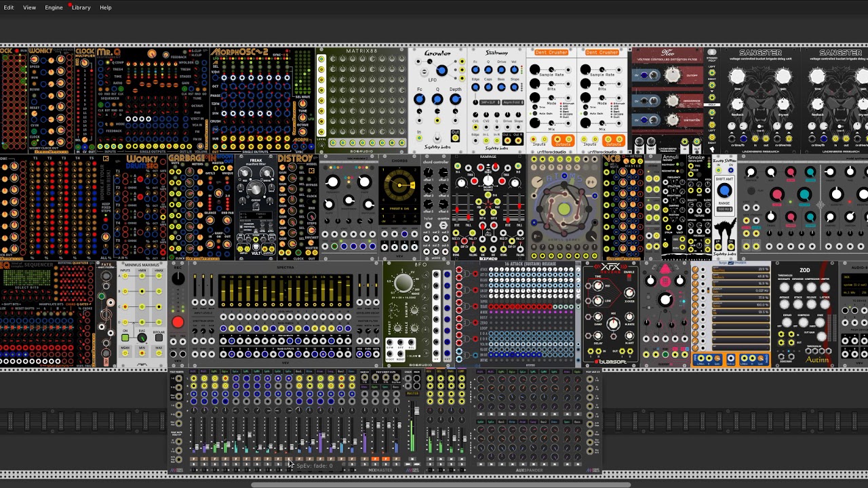Open the Edit menu
The height and width of the screenshot is (488, 868).
pyautogui.click(x=9, y=7)
